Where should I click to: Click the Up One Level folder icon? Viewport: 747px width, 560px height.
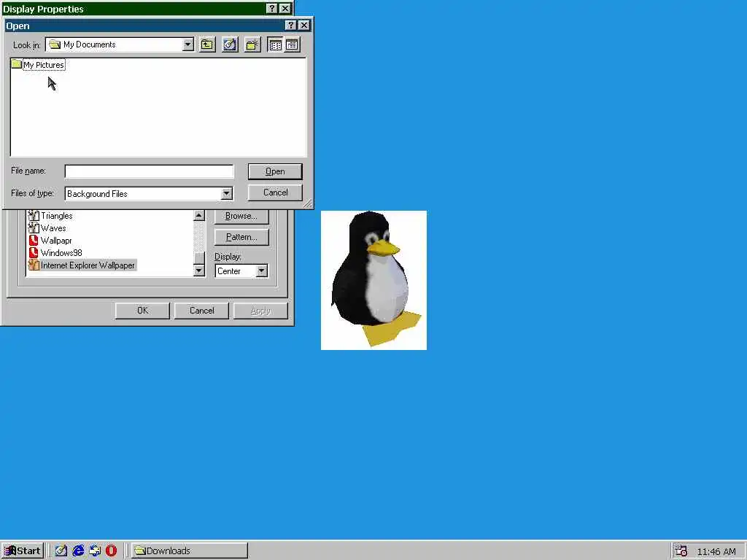point(207,44)
